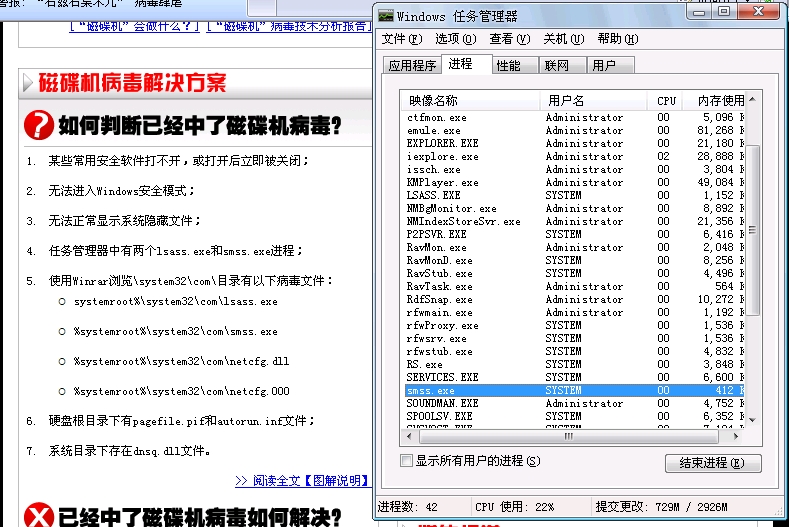Click the red question mark icon
This screenshot has width=789, height=527.
coord(39,125)
